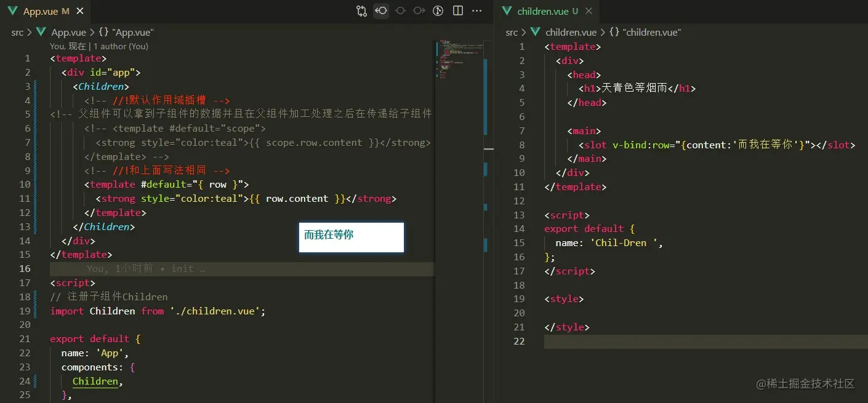This screenshot has width=868, height=403.
Task: Click the greyed middle revision circle icon
Action: 400,11
